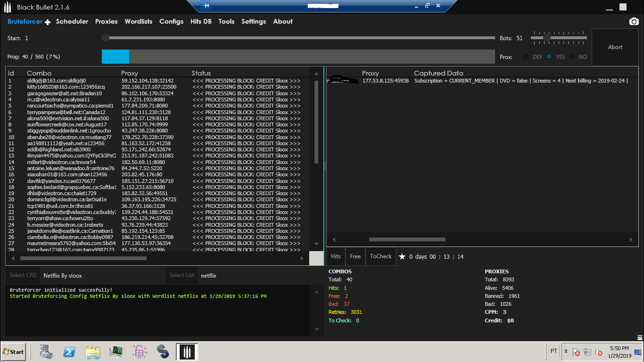Click the 'Retries: 3031' statistic
Image resolution: width=644 pixels, height=362 pixels.
pyautogui.click(x=345, y=312)
